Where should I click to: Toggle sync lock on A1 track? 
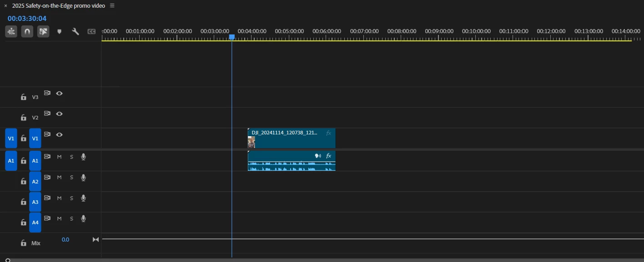point(47,156)
